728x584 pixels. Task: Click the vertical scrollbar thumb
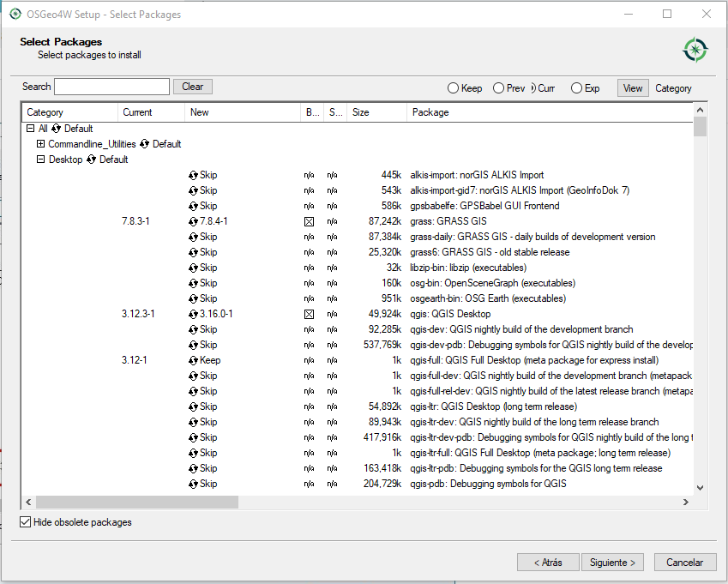tap(701, 126)
